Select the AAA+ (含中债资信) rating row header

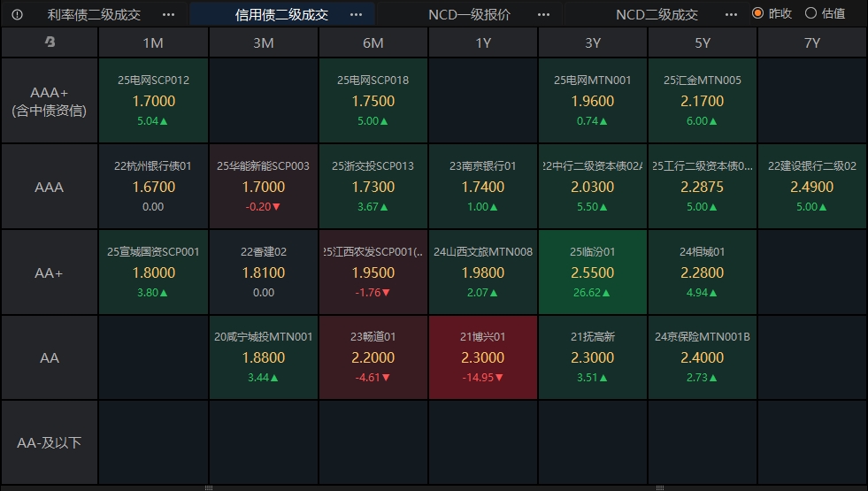point(50,101)
